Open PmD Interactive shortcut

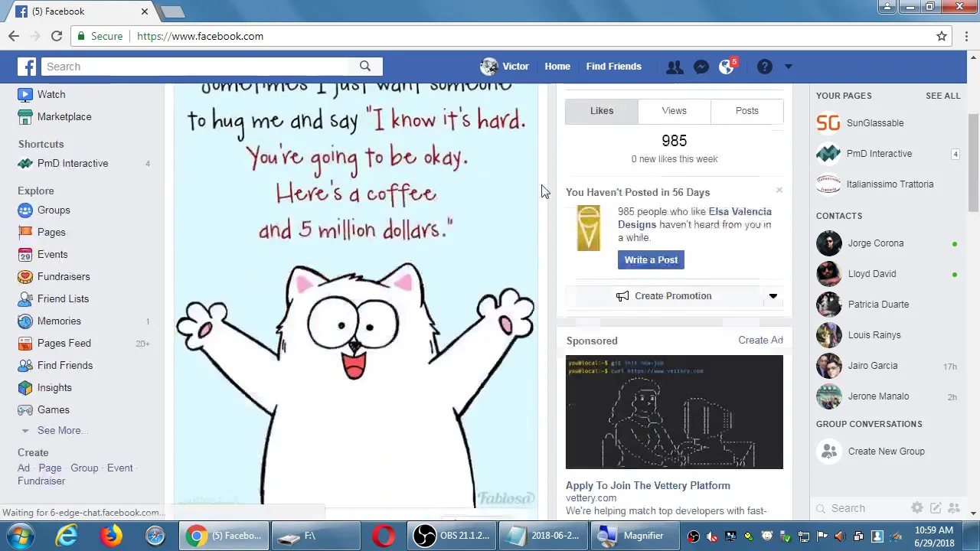[73, 163]
